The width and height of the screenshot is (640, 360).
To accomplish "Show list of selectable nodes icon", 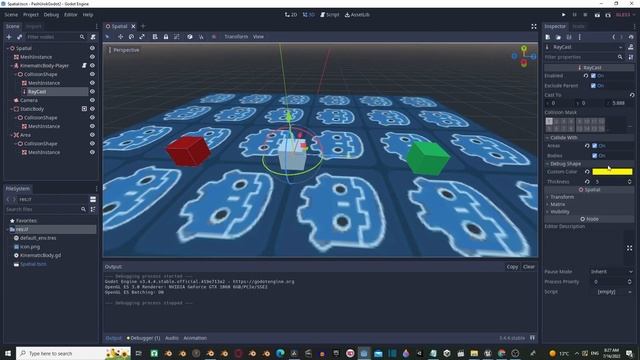I will [155, 37].
